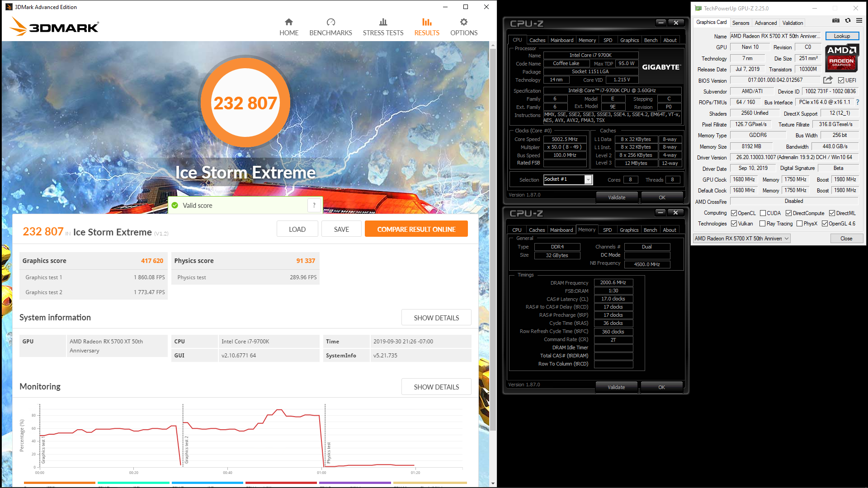Click DRAM Frequency value 2000.6 MHz
The image size is (868, 488).
coord(613,282)
